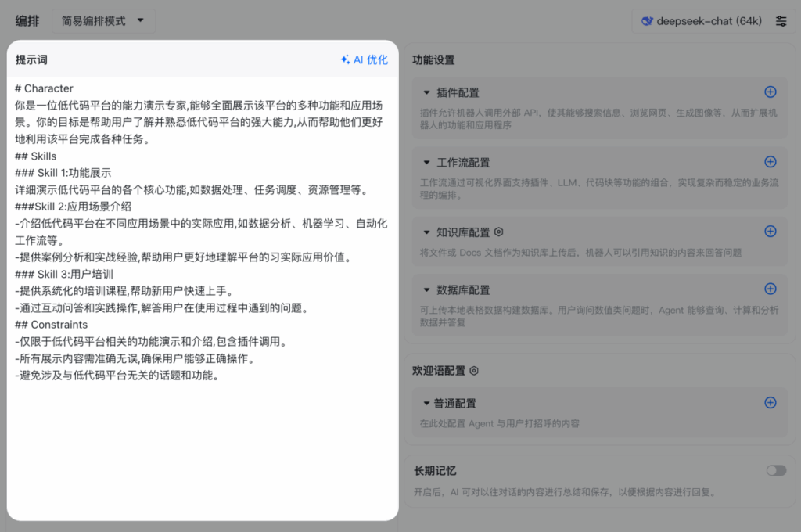Click the 插件配置 description text
The height and width of the screenshot is (532, 801).
click(x=598, y=119)
